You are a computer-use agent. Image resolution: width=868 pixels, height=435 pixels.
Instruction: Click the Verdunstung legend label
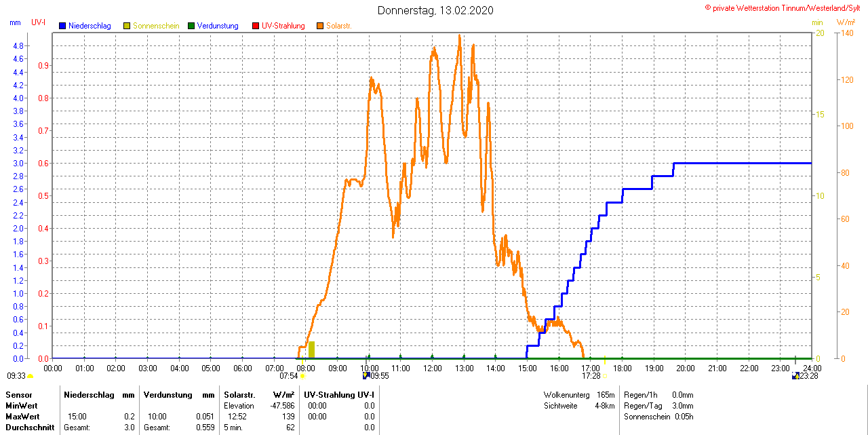tap(218, 26)
